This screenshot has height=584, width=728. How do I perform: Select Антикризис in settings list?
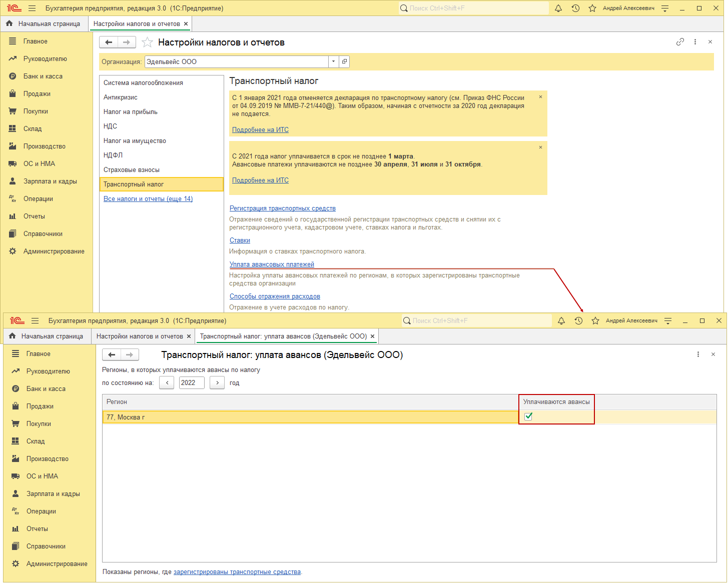point(162,97)
